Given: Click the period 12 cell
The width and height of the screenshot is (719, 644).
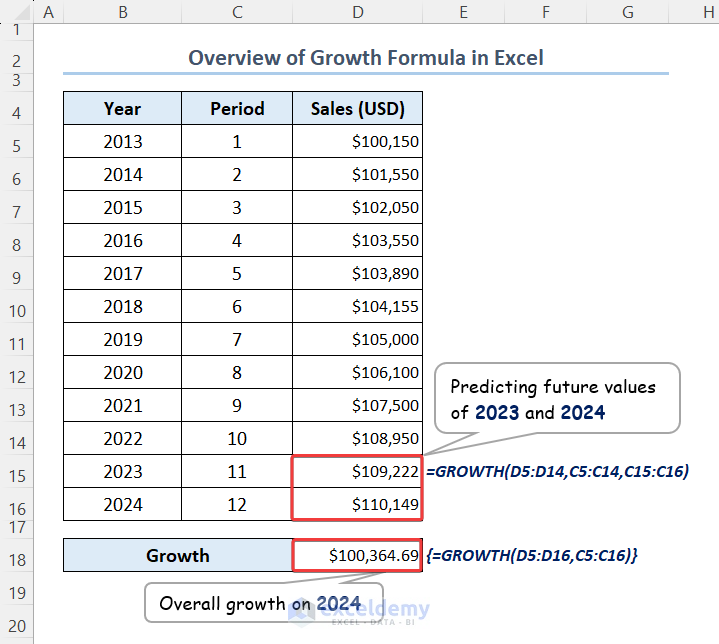Looking at the screenshot, I should (x=237, y=505).
